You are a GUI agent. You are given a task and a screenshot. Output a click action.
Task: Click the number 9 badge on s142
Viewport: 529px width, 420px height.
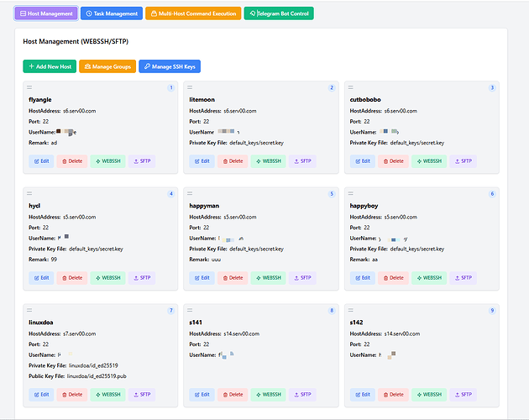point(492,311)
